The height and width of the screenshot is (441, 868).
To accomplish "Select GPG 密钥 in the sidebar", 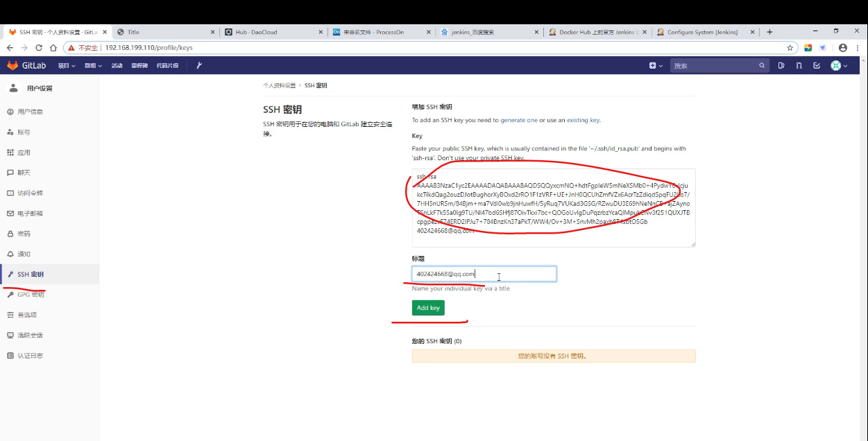I will pos(31,295).
